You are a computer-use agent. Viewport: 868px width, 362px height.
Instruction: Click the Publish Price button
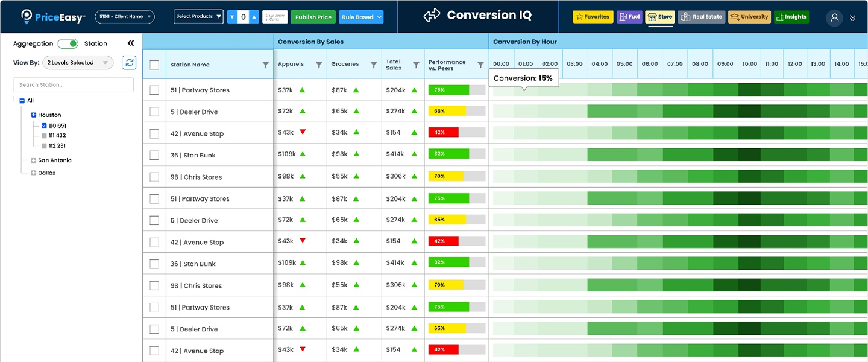(313, 17)
